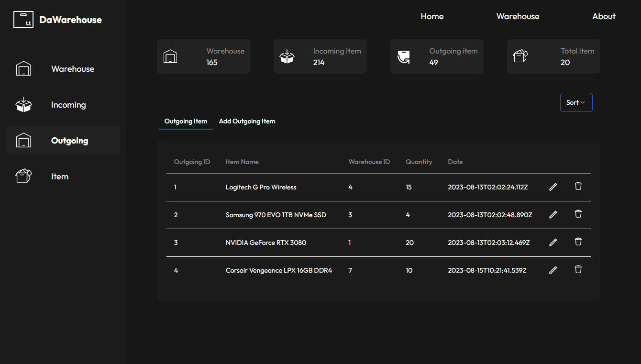The width and height of the screenshot is (641, 364).
Task: Open the Sort dropdown
Action: [576, 102]
